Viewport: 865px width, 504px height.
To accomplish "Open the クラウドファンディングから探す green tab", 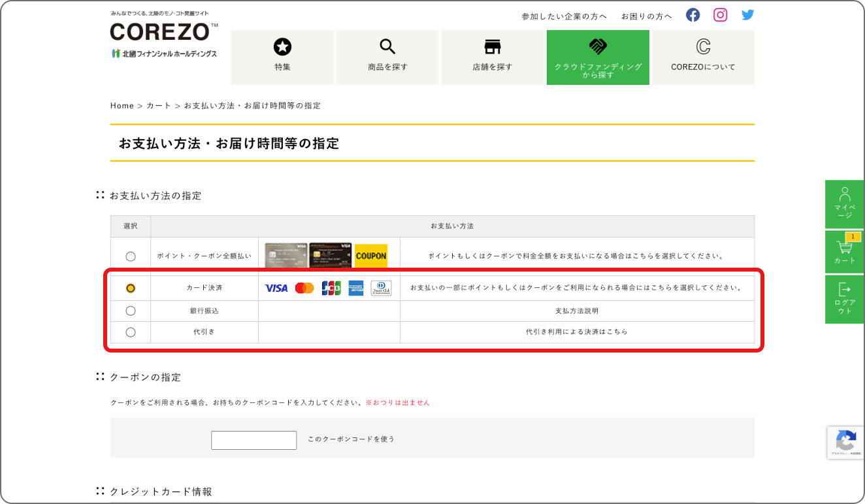I will coord(598,57).
